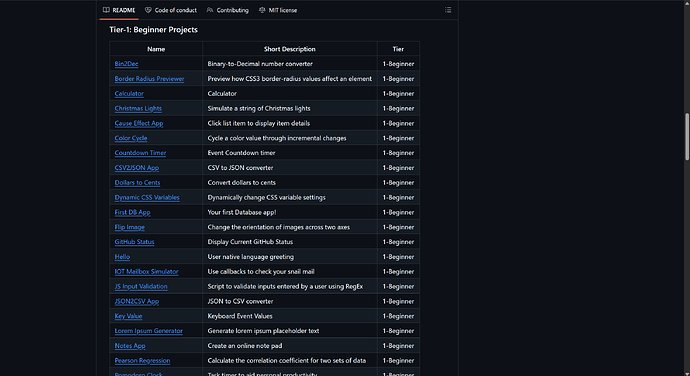This screenshot has height=376, width=690.
Task: Select text 'Binary-to-Decimal number converter'
Action: [260, 64]
